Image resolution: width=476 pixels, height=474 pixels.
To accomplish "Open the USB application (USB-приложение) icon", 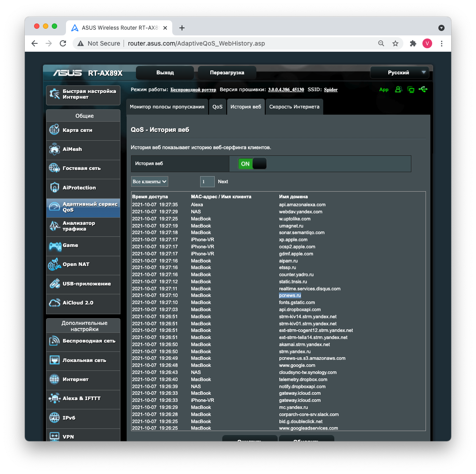I will (x=54, y=284).
